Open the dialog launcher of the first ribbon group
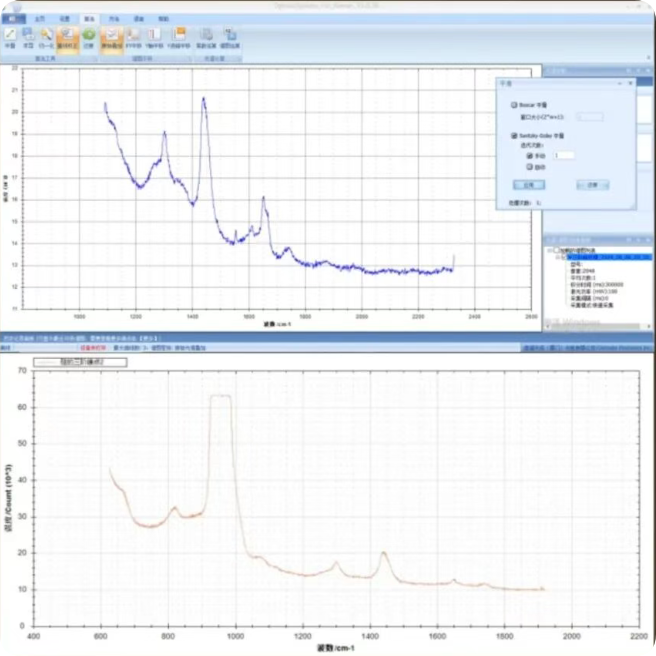Screen dimensions: 656x656 [95, 59]
